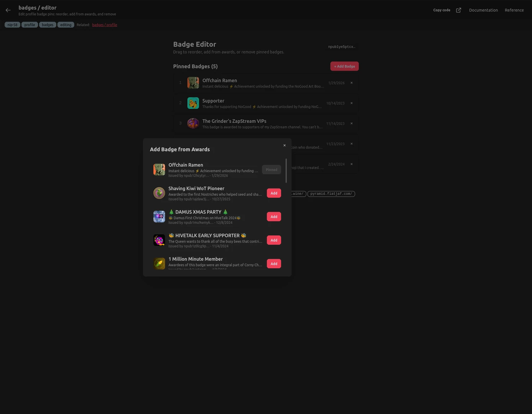Click the Offchain Ramen badge image in the pinned list
Image resolution: width=532 pixels, height=414 pixels.
193,83
